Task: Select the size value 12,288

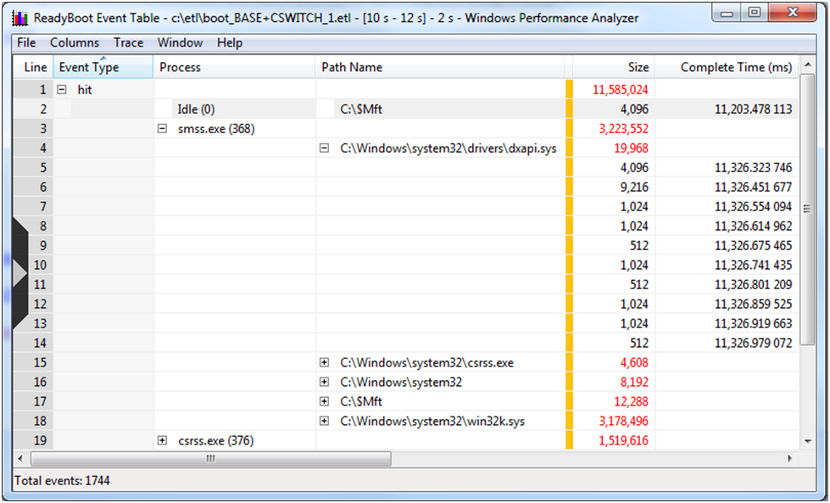Action: pyautogui.click(x=631, y=402)
